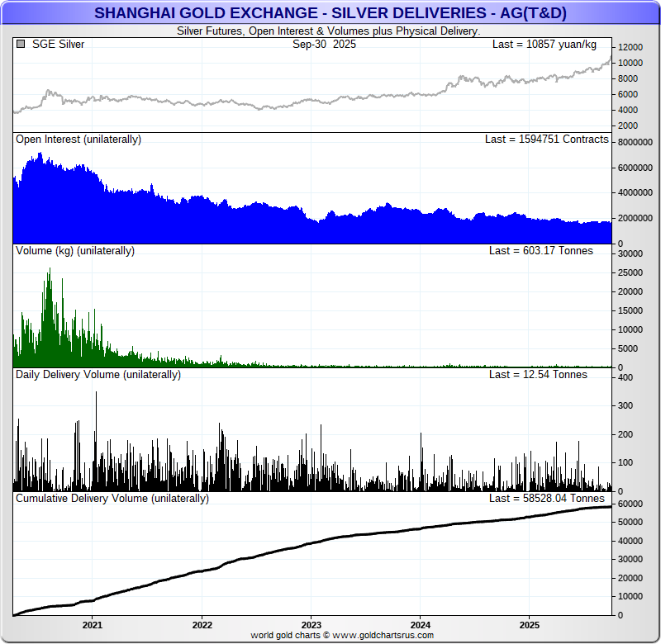Click the 400 daily delivery axis label

(x=625, y=378)
